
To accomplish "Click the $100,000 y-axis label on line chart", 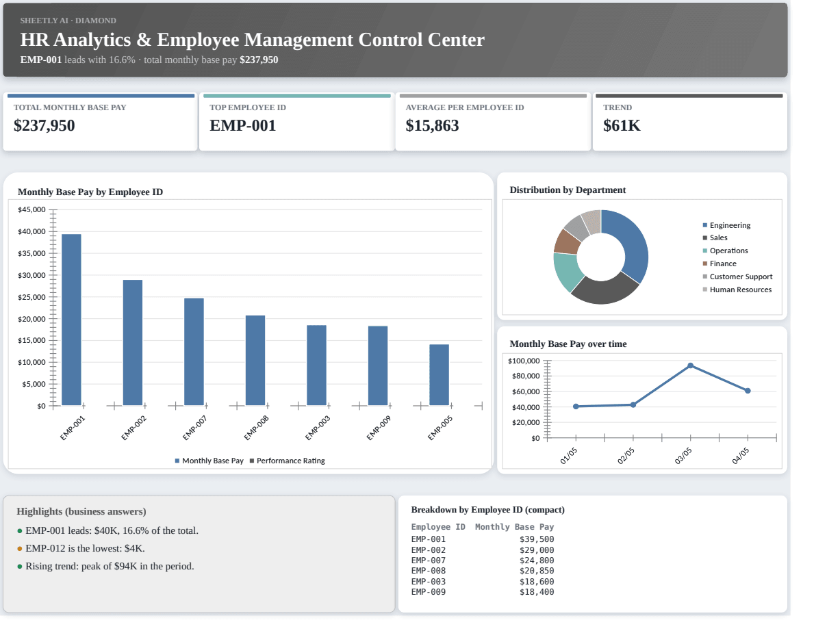I will pos(524,361).
